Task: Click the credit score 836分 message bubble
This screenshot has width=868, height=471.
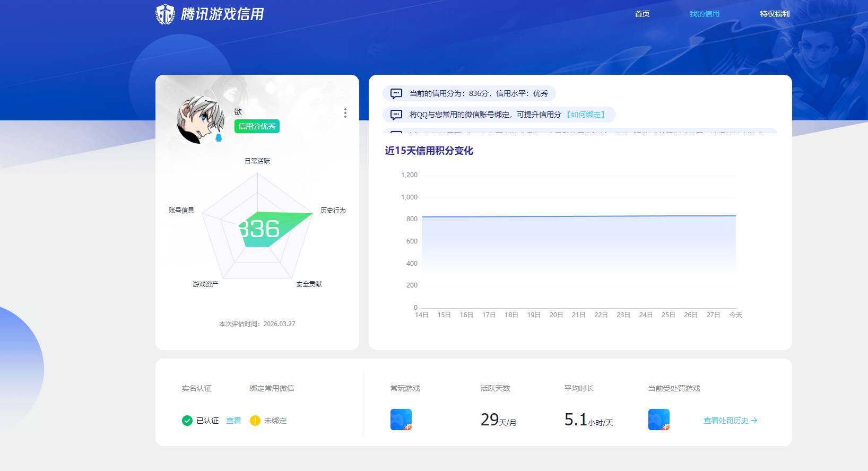Action: pyautogui.click(x=469, y=93)
